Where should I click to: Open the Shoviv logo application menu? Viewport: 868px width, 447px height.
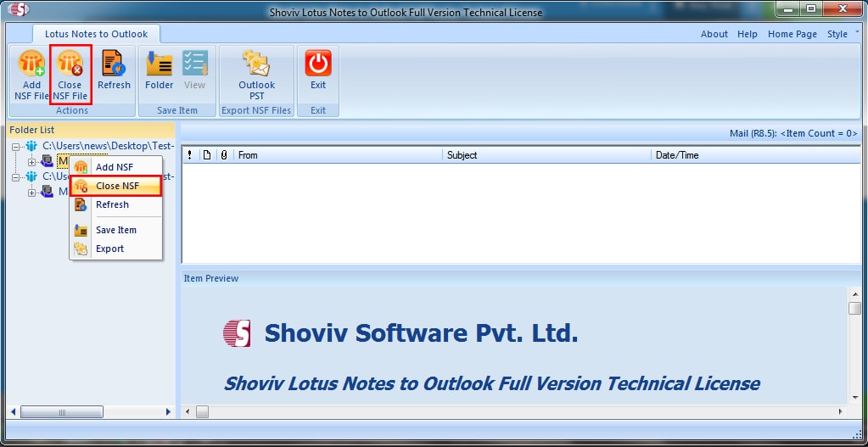click(18, 10)
